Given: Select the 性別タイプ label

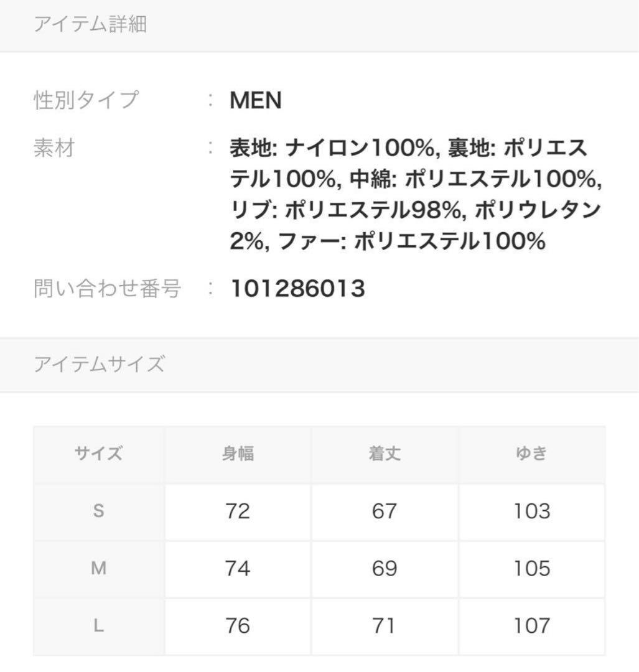Looking at the screenshot, I should pyautogui.click(x=86, y=100).
